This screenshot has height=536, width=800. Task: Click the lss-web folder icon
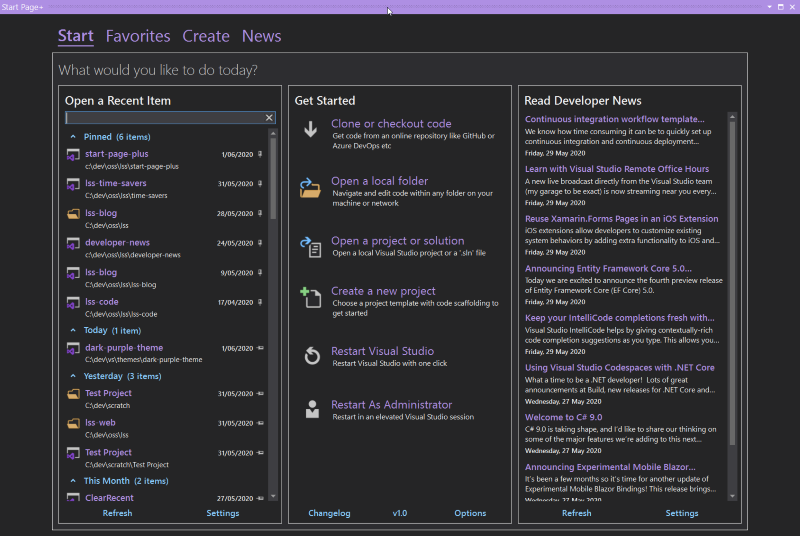coord(73,423)
